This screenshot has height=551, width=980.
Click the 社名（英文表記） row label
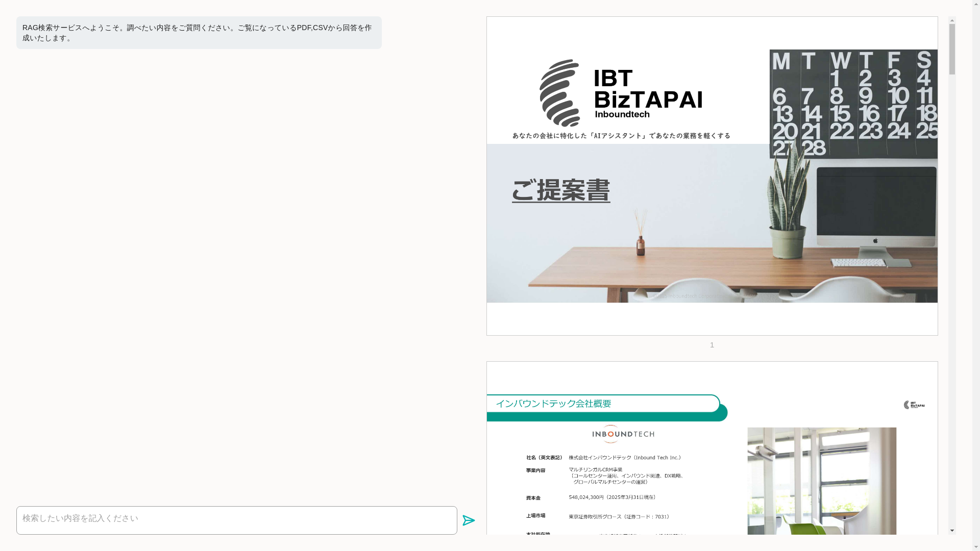pyautogui.click(x=544, y=458)
